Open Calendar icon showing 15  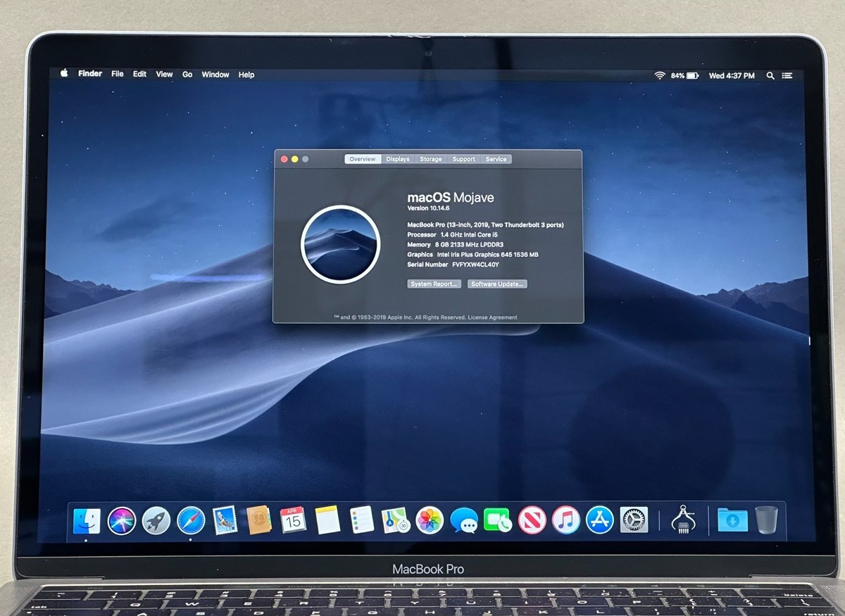(x=293, y=520)
